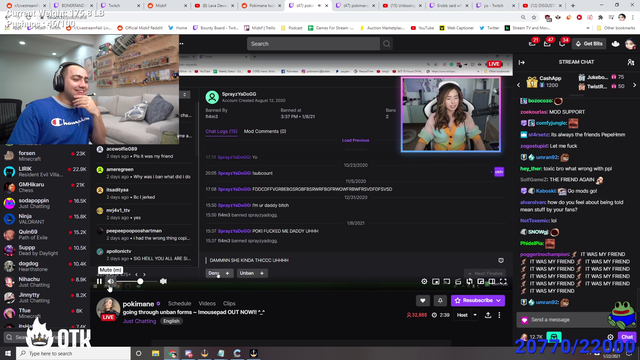Open File Explorer from the taskbar

[x=156, y=353]
